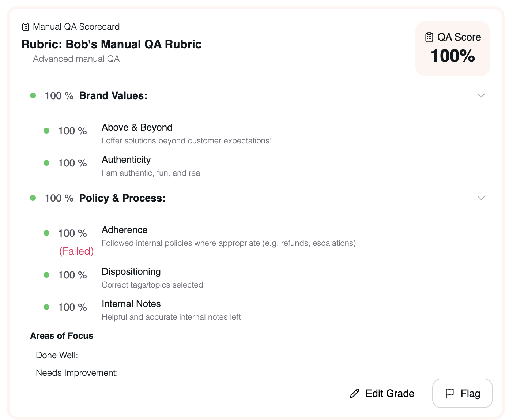
Task: Click the flag icon in Flag button
Action: click(450, 393)
